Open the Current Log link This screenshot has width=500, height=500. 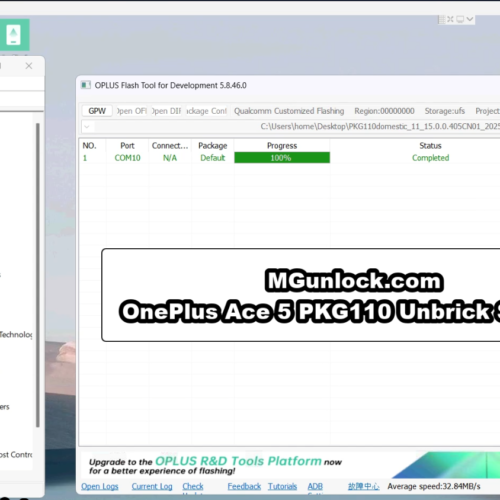pyautogui.click(x=152, y=486)
